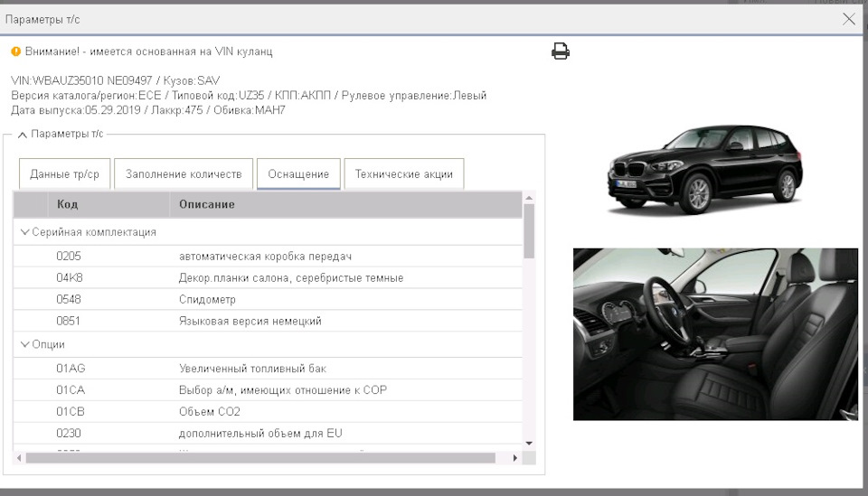Click the vertical scrollbar down arrow

[529, 443]
